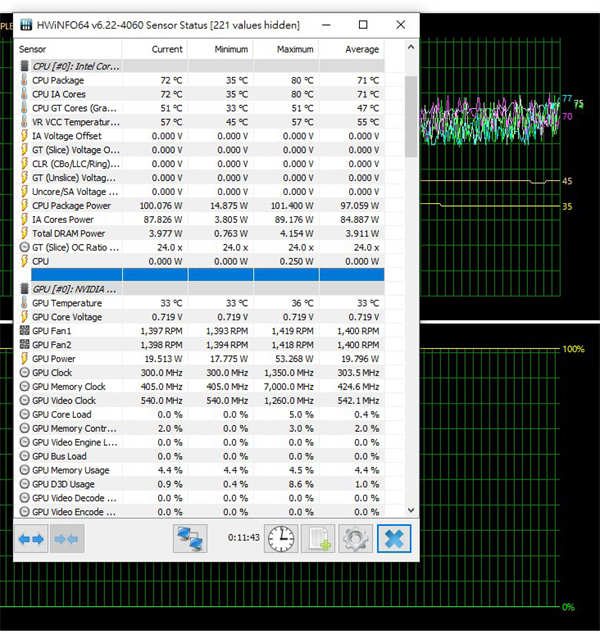Viewport: 600px width, 634px height.
Task: Select the CLR (CBo/LLC/Ring) row label
Action: (x=76, y=164)
